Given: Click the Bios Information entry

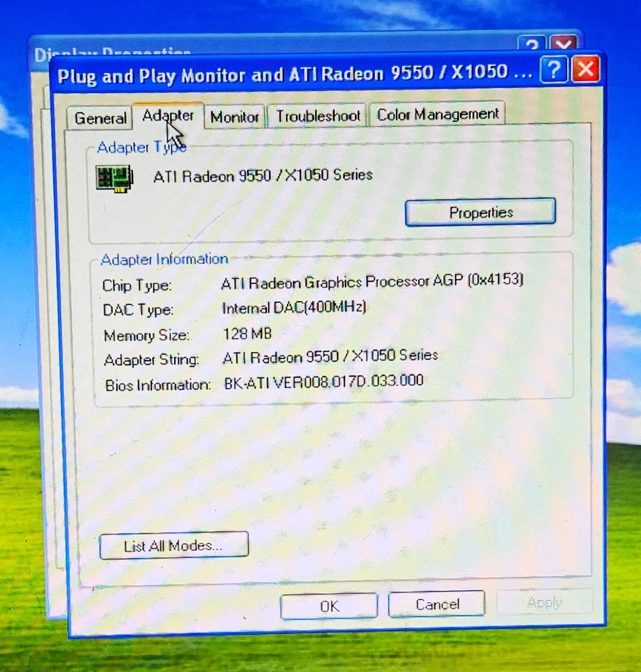Looking at the screenshot, I should click(324, 381).
